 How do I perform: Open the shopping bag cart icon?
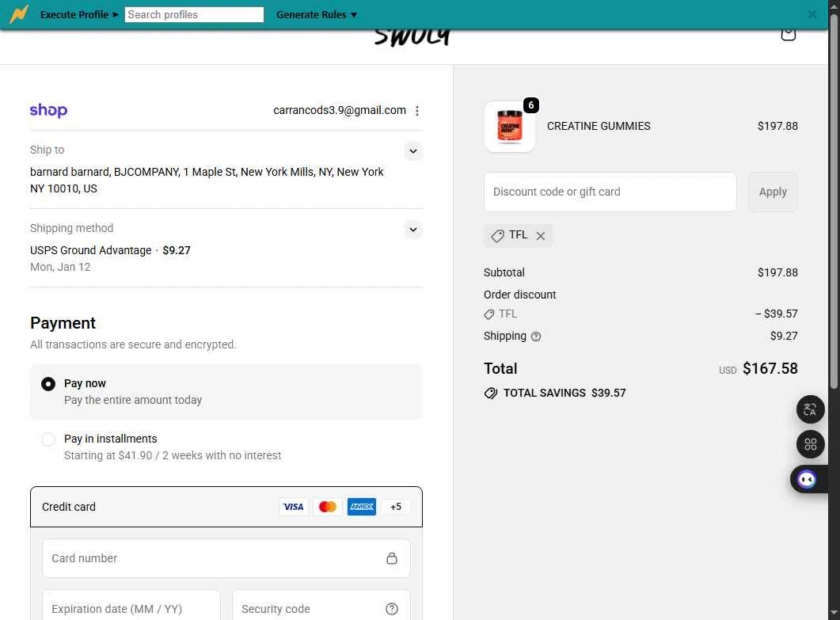(788, 33)
